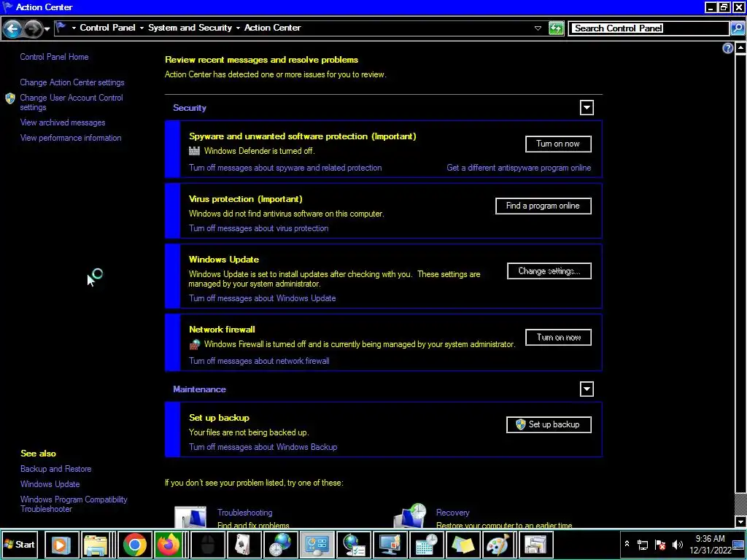
Task: Open Backup and Restore under See also
Action: tap(55, 469)
